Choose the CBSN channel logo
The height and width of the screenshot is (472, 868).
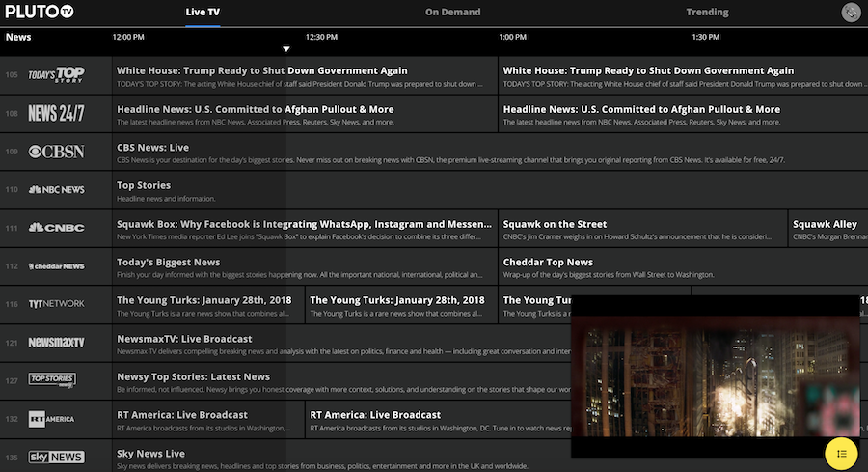click(x=56, y=152)
